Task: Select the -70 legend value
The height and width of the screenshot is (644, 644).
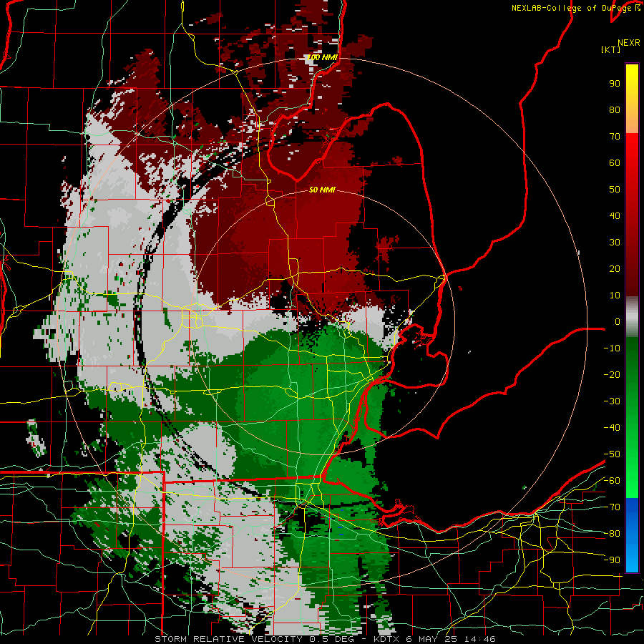Action: 612,507
